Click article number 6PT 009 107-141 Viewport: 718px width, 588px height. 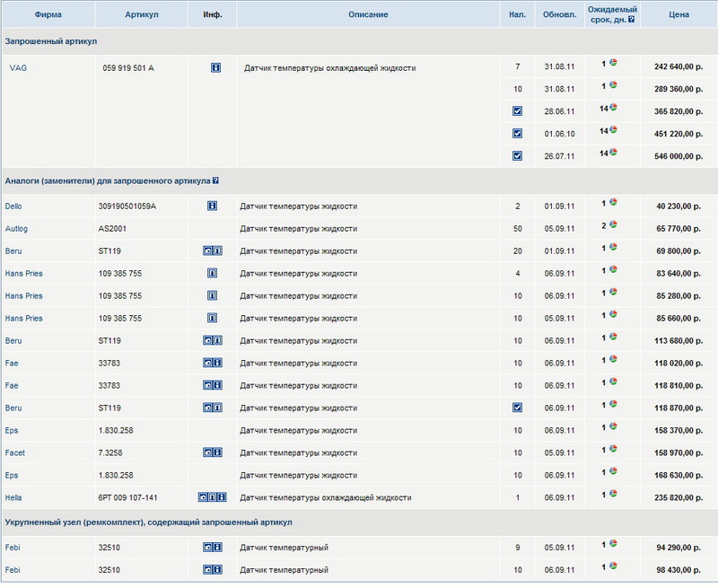point(127,497)
